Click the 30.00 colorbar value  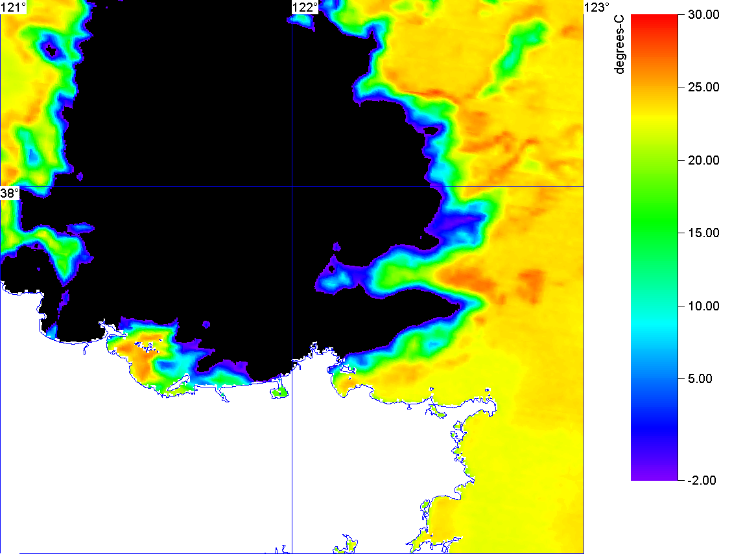coord(703,14)
